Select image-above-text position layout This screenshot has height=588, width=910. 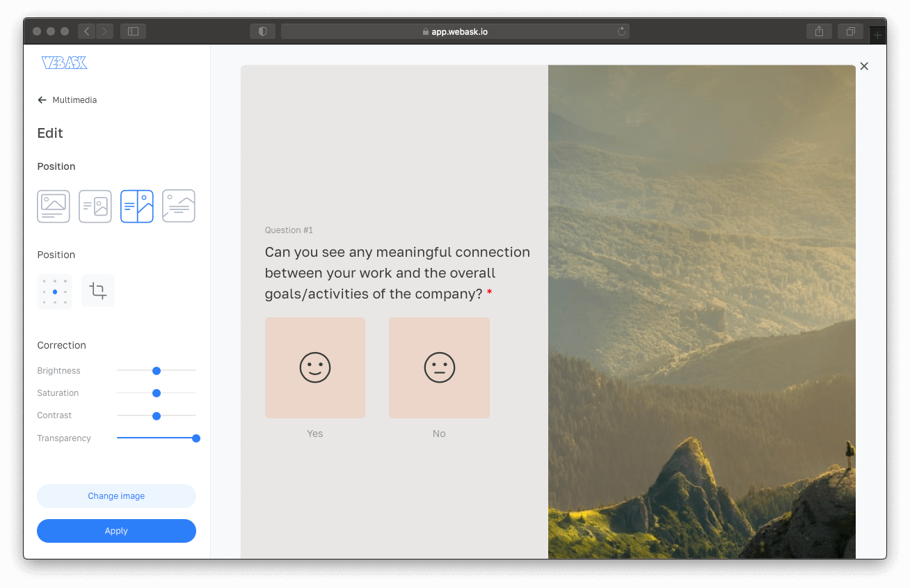click(x=54, y=206)
